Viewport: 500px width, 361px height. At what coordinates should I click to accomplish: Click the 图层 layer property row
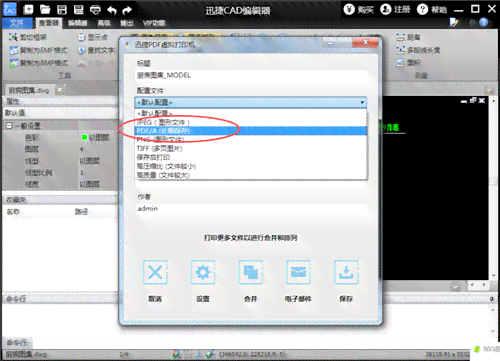pos(60,149)
